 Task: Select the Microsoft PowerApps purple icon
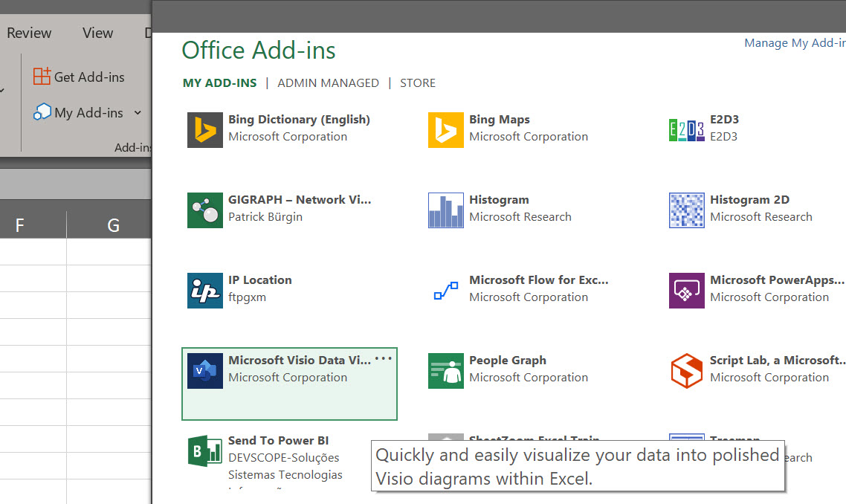pyautogui.click(x=686, y=291)
